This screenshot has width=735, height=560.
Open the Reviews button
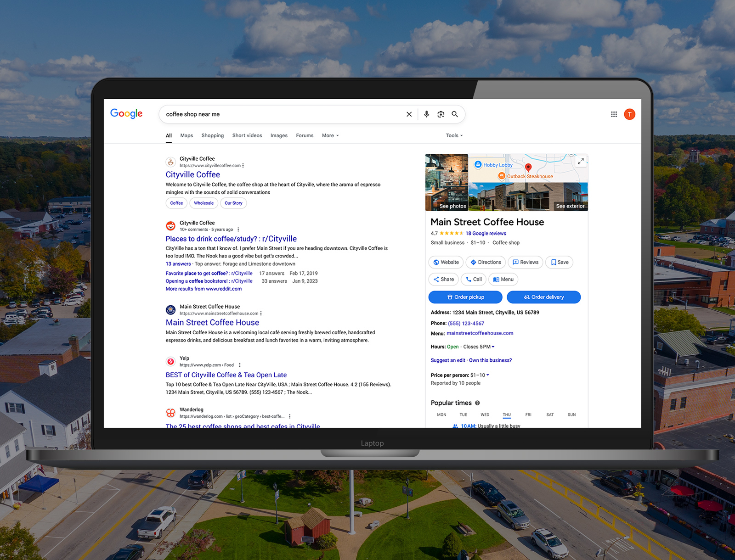526,263
